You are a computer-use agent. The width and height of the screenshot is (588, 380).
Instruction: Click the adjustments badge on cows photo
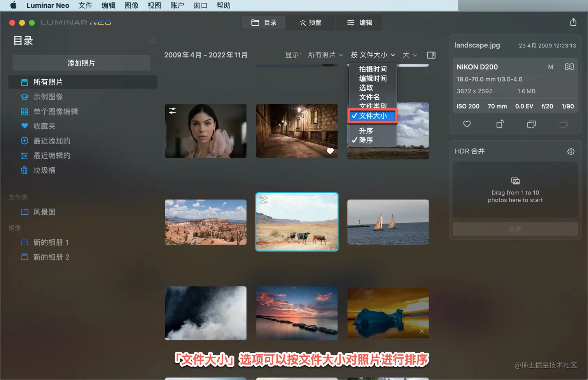click(x=263, y=200)
